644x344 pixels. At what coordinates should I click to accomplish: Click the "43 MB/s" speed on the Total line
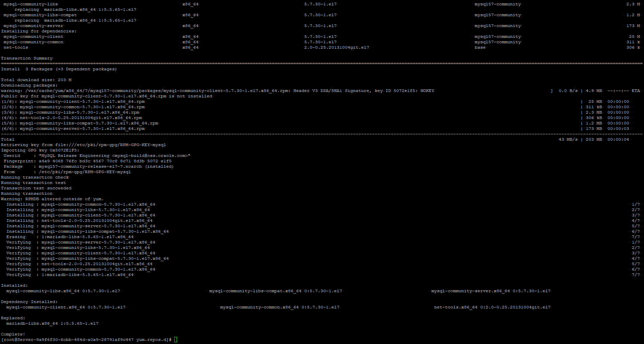[x=568, y=139]
